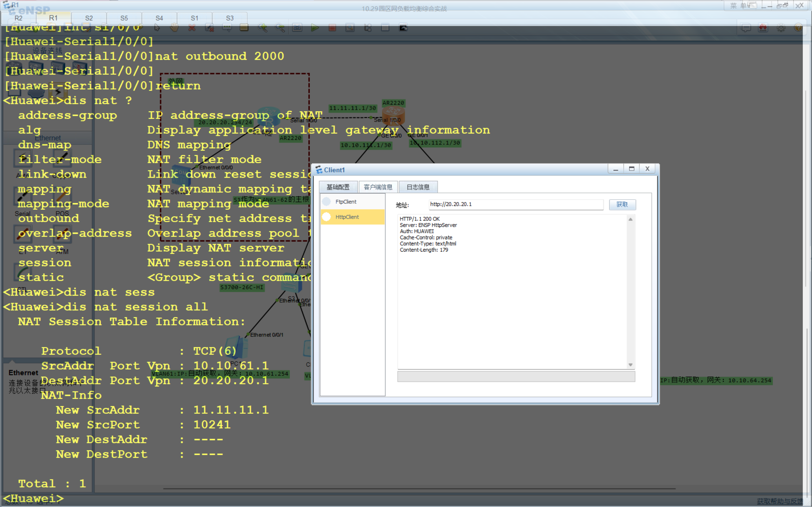Click the 获取 fetch button
Image resolution: width=812 pixels, height=507 pixels.
[622, 205]
